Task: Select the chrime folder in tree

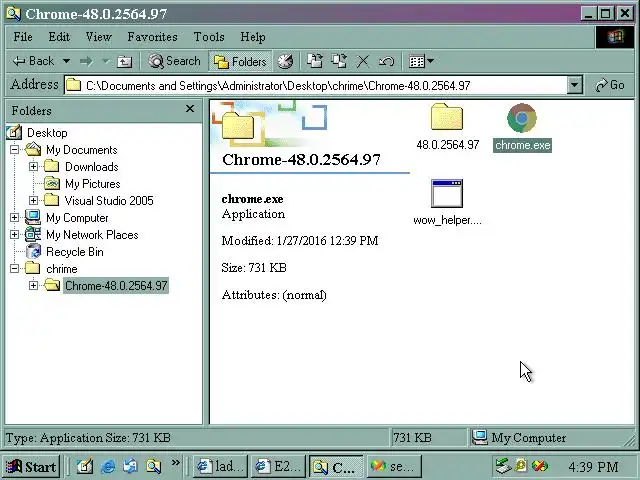Action: point(62,269)
